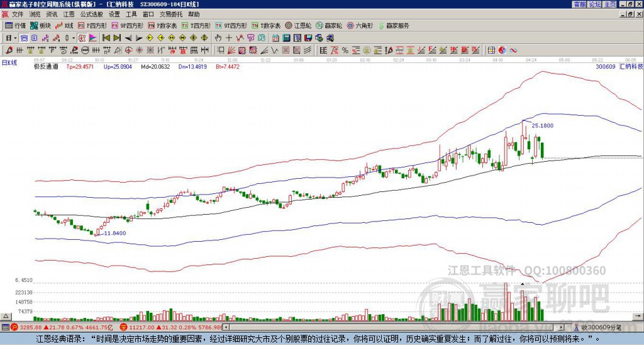The height and width of the screenshot is (345, 644).
Task: Open the 浏览 menu
Action: [35, 14]
